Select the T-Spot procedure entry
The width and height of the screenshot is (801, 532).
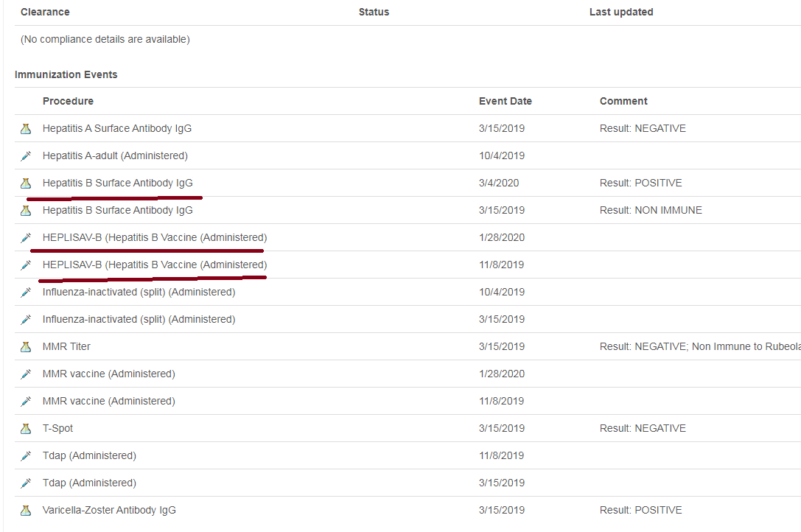[x=57, y=428]
